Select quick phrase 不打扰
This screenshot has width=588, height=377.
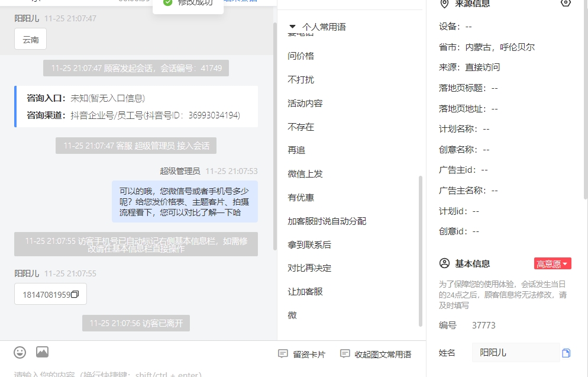tap(301, 79)
